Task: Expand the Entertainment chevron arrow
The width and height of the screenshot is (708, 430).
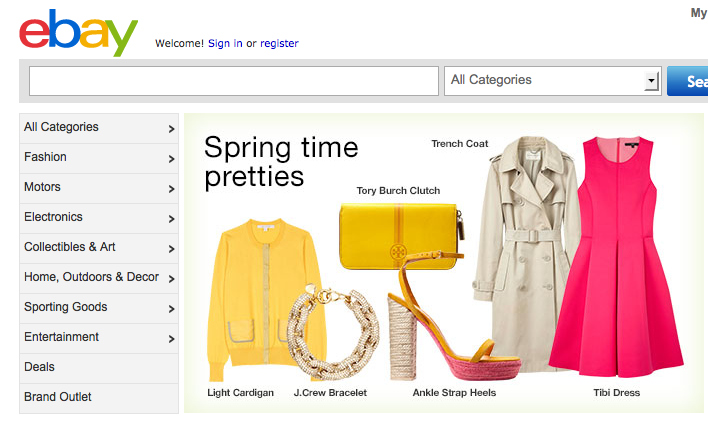Action: click(x=171, y=339)
